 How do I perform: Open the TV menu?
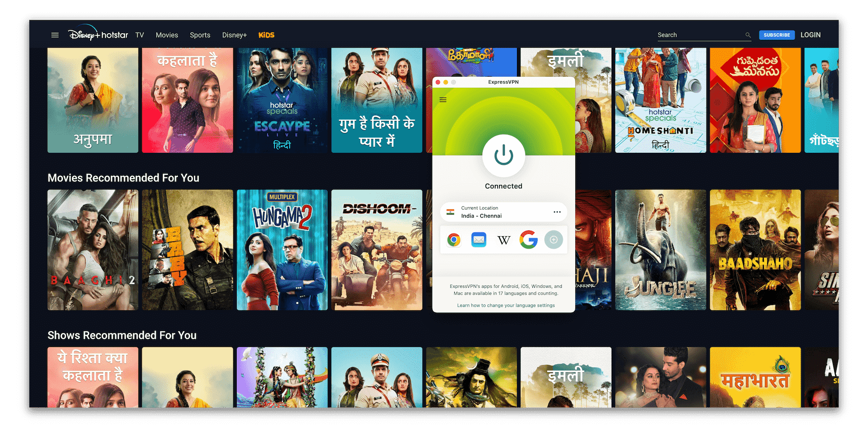[x=139, y=35]
